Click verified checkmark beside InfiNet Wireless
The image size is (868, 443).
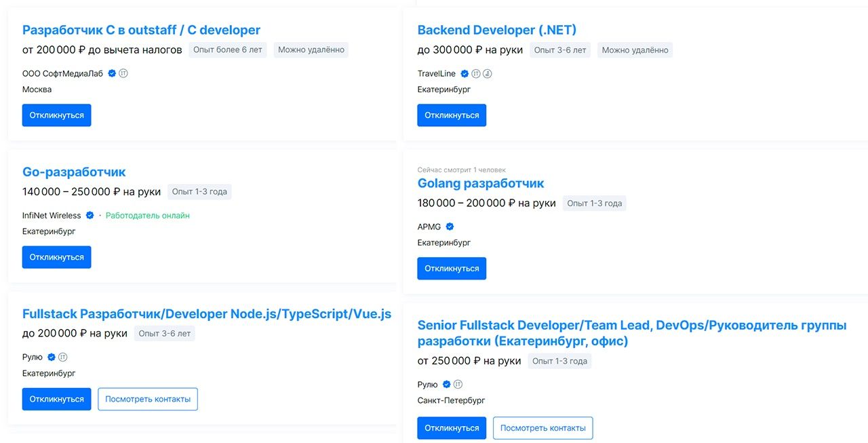click(x=90, y=216)
